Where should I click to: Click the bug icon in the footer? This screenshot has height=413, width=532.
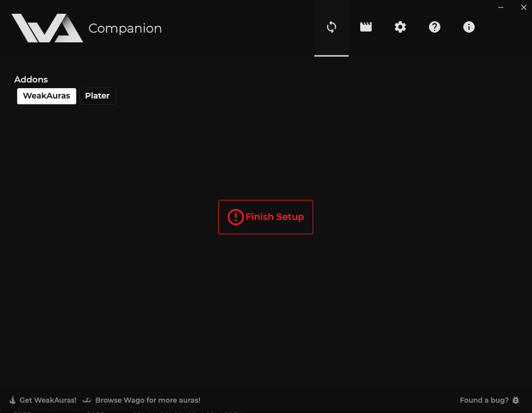516,400
